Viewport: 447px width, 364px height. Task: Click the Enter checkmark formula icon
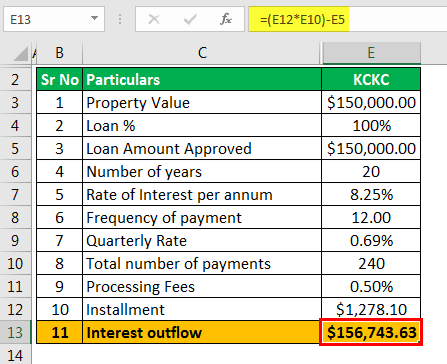pos(190,19)
